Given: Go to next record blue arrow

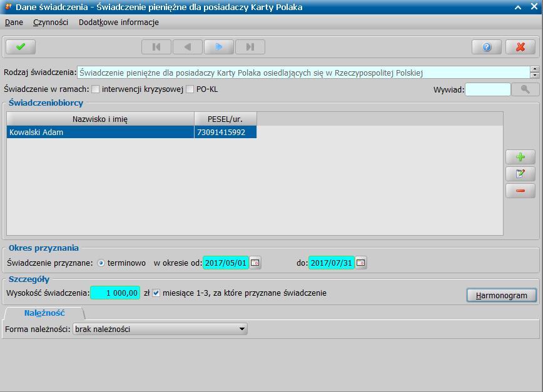Looking at the screenshot, I should (x=219, y=47).
